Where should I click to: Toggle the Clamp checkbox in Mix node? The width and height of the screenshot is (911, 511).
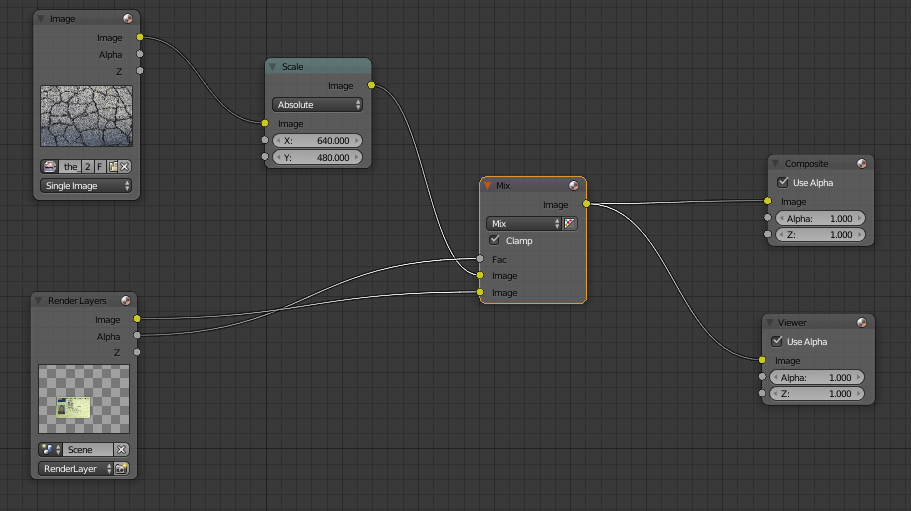point(494,240)
